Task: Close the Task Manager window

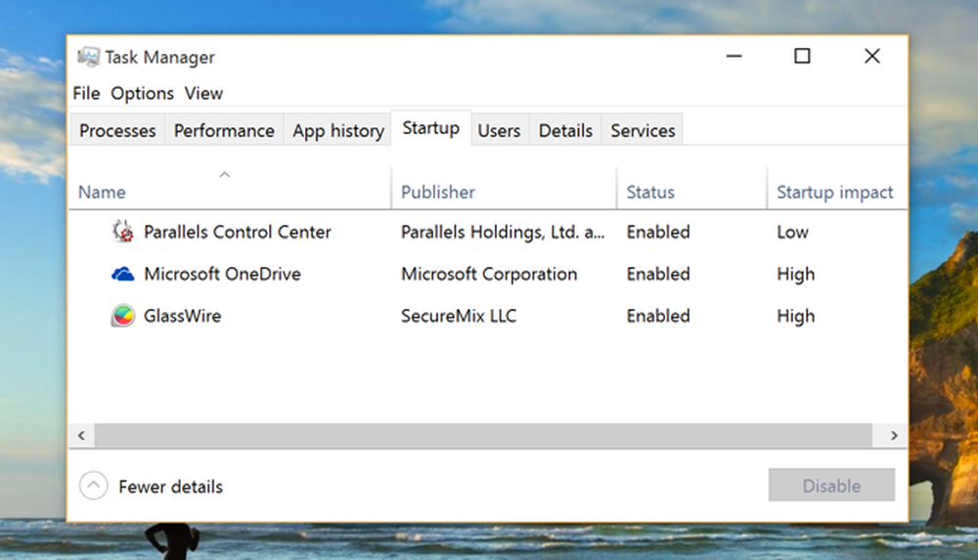Action: [x=872, y=56]
